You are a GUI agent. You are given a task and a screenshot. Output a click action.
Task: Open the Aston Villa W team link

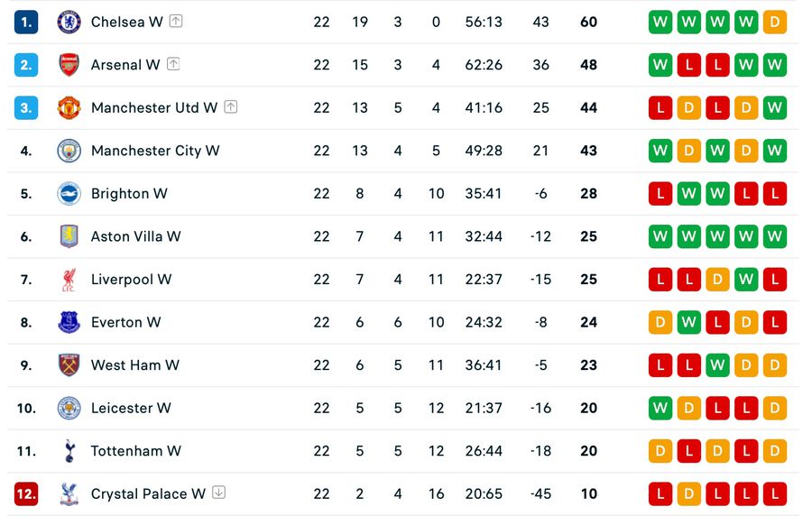(x=135, y=236)
